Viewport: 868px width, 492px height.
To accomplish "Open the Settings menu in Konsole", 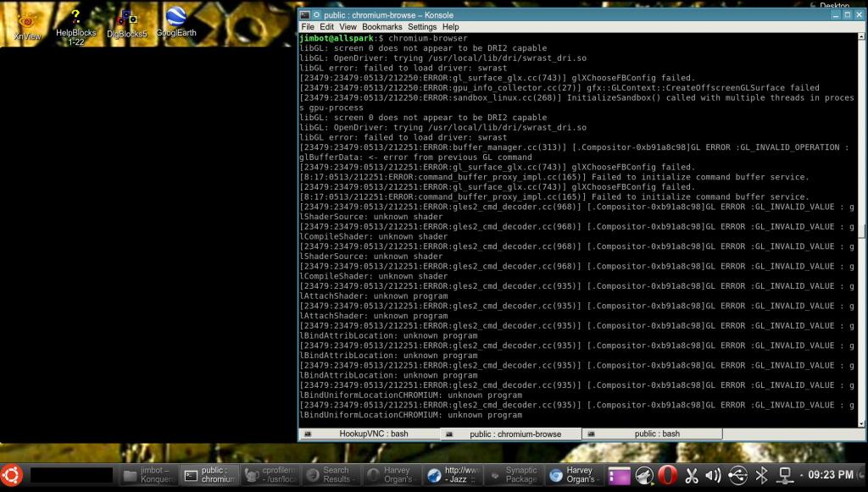I will coord(422,27).
